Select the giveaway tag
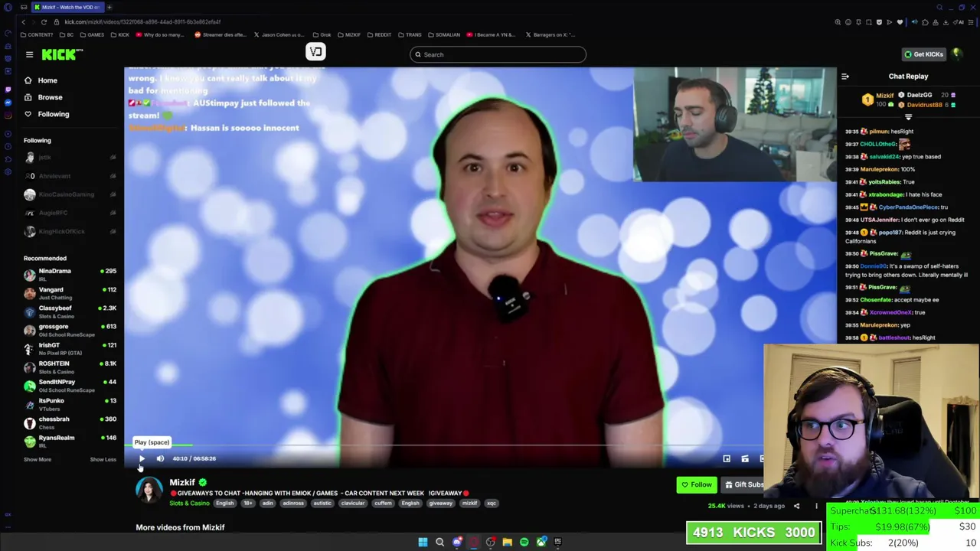980x551 pixels. coord(441,504)
